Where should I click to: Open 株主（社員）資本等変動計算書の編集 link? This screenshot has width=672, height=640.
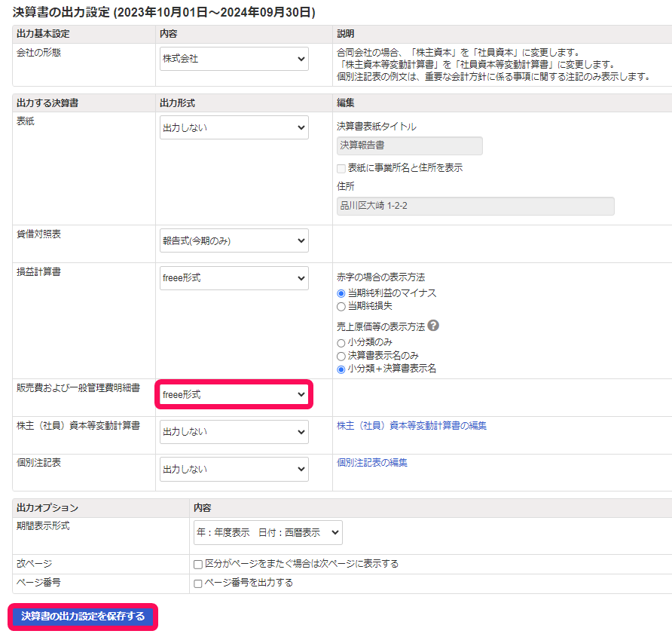(412, 425)
